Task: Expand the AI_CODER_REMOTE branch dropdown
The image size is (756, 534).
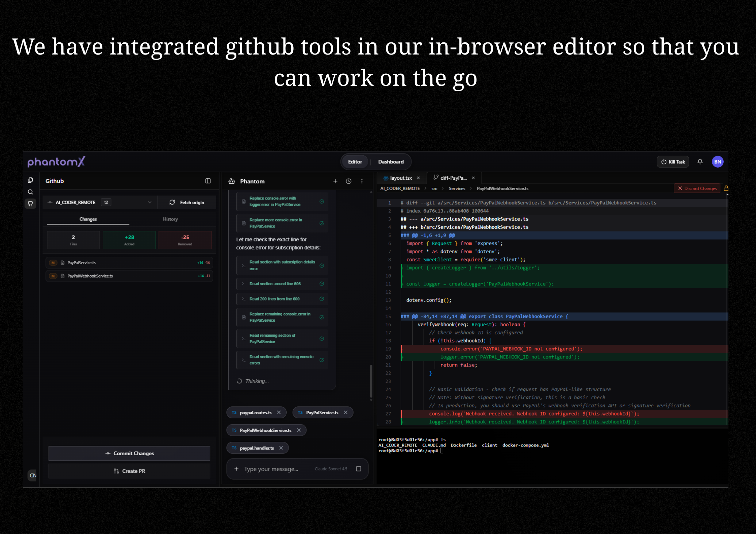Action: coord(150,202)
